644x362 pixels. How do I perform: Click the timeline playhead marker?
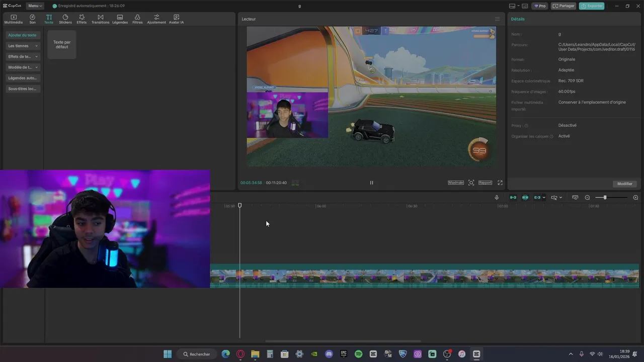[x=240, y=205]
